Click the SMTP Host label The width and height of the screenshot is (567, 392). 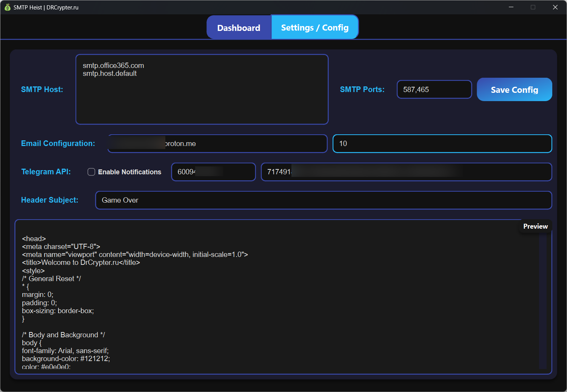pos(42,89)
